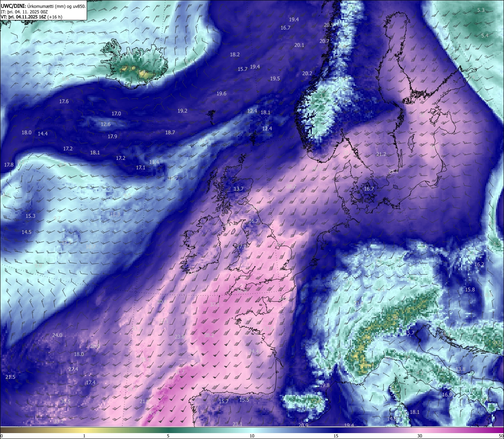Click the 15.5 value over Spain
This screenshot has height=439, width=504.
pos(244,400)
